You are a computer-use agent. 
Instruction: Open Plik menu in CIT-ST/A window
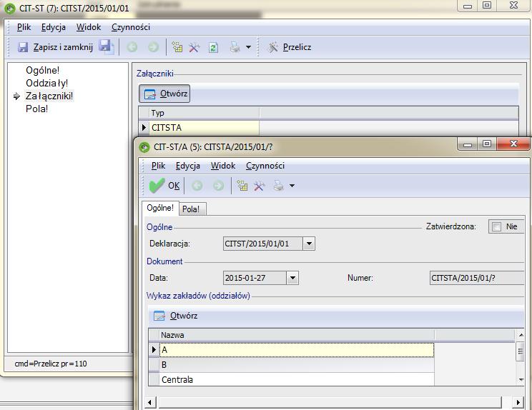(158, 166)
